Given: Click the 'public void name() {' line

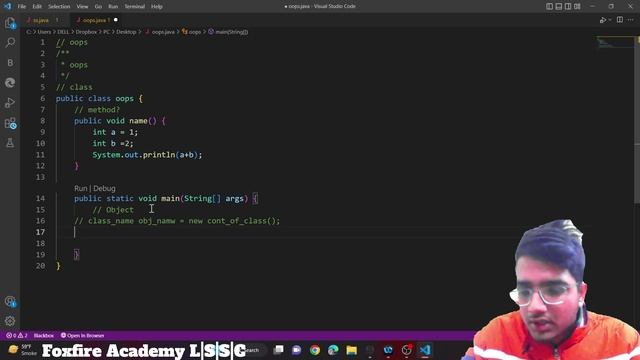Looking at the screenshot, I should click(120, 121).
